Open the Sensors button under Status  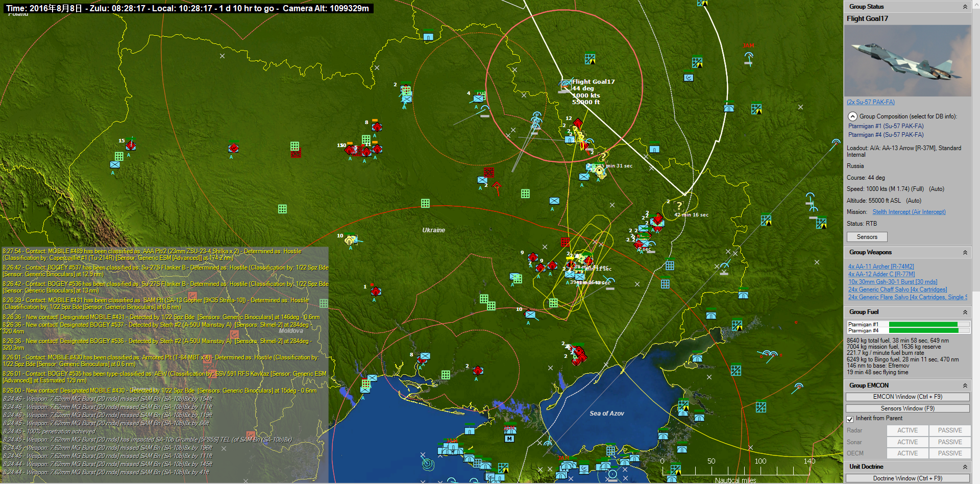(867, 237)
